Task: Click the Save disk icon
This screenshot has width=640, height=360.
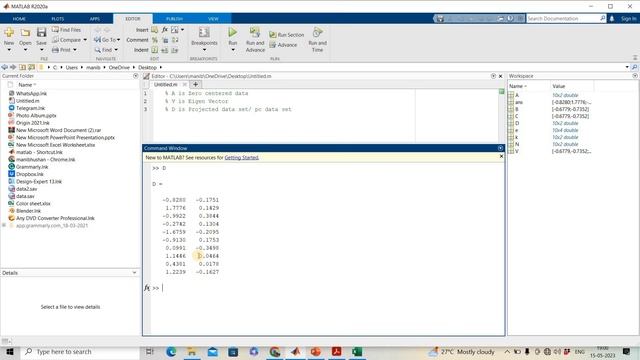Action: pos(41,32)
